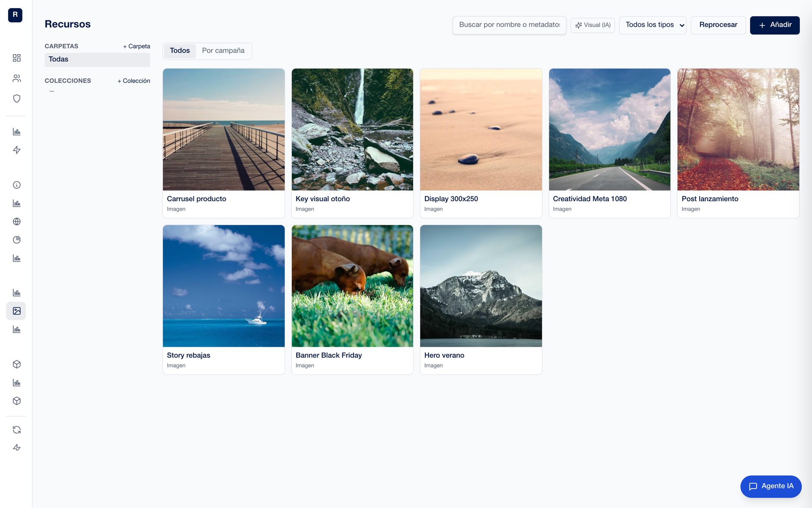Create a collection with + Colección
The image size is (812, 508).
tap(134, 81)
